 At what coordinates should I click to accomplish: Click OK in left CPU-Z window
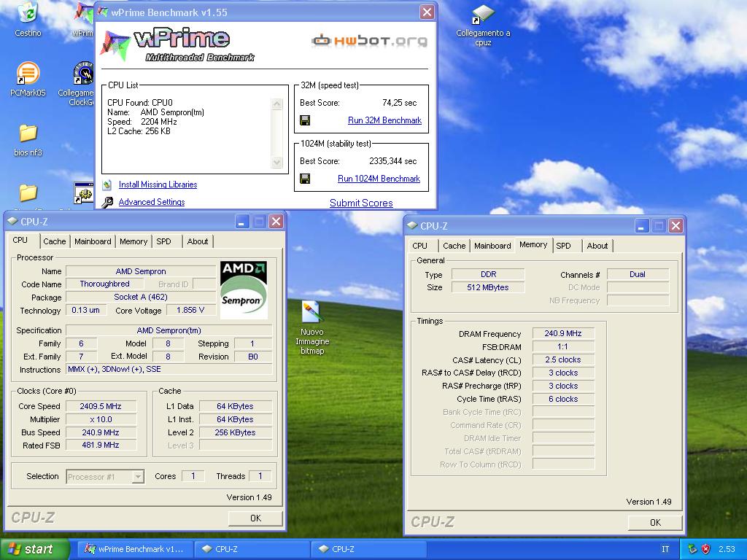coord(255,518)
